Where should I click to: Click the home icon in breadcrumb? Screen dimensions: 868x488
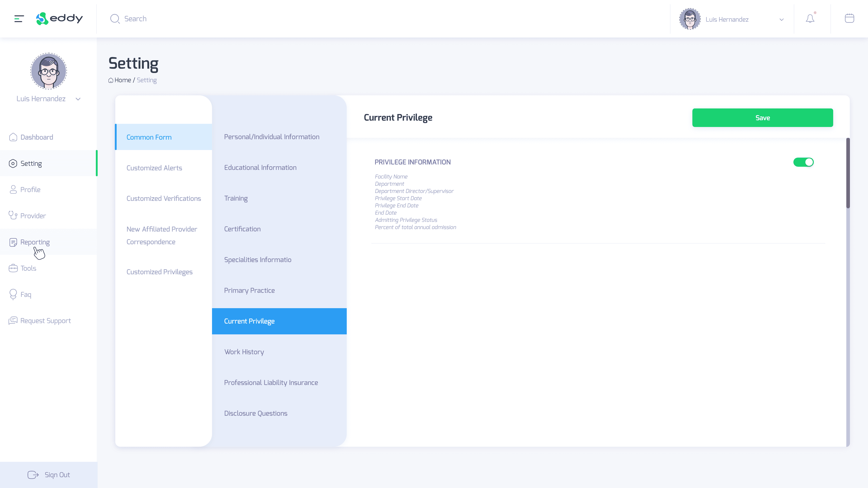coord(111,80)
